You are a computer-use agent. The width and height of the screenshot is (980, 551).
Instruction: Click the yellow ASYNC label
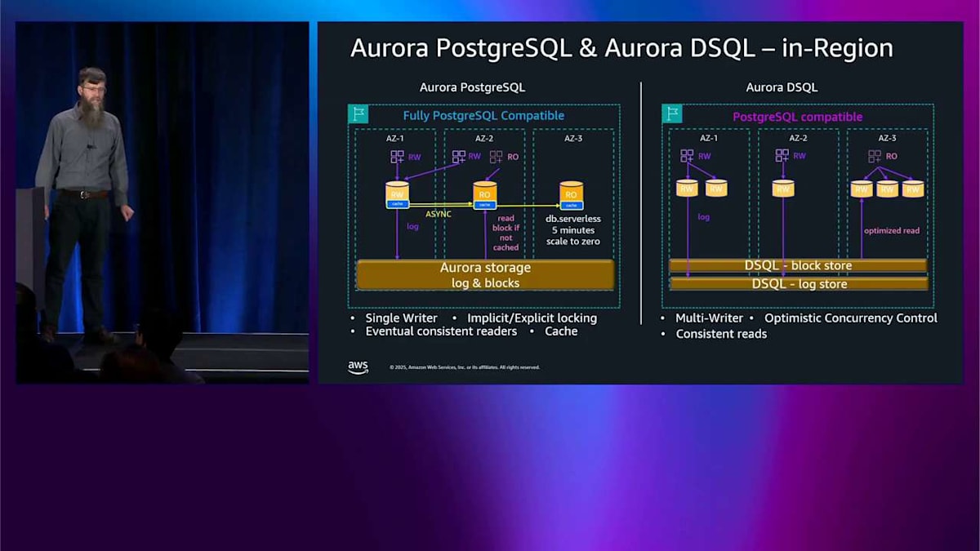(x=439, y=214)
